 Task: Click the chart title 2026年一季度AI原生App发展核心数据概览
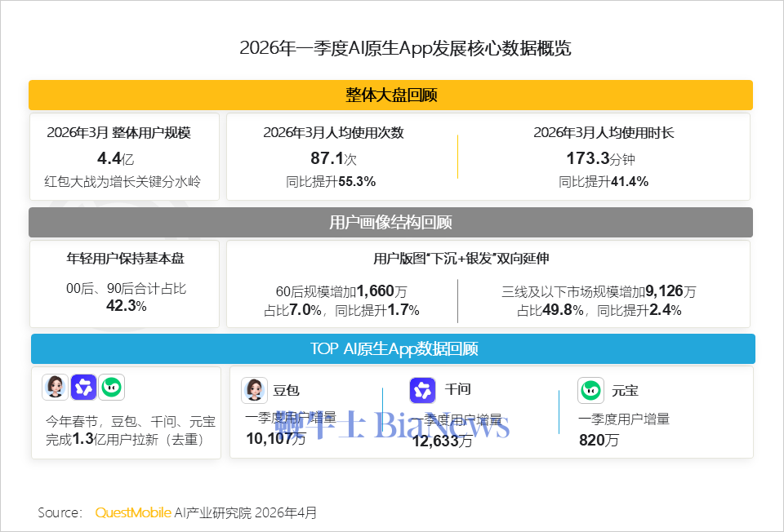[405, 48]
